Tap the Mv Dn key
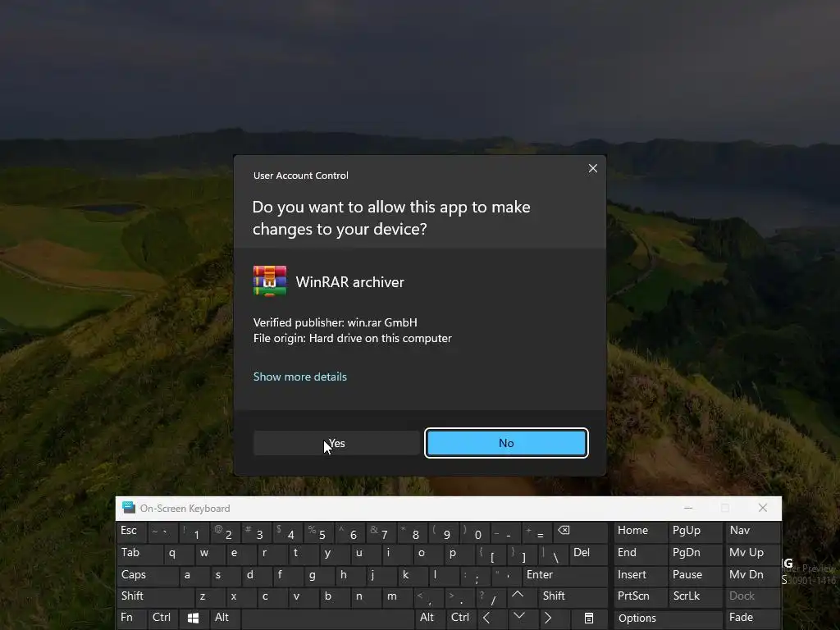 [753, 575]
